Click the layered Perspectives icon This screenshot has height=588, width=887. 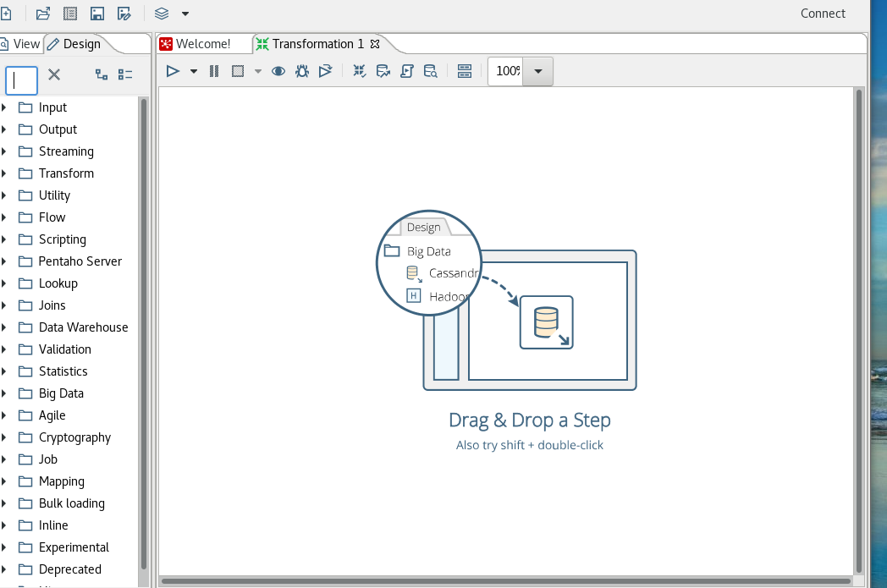pos(162,14)
